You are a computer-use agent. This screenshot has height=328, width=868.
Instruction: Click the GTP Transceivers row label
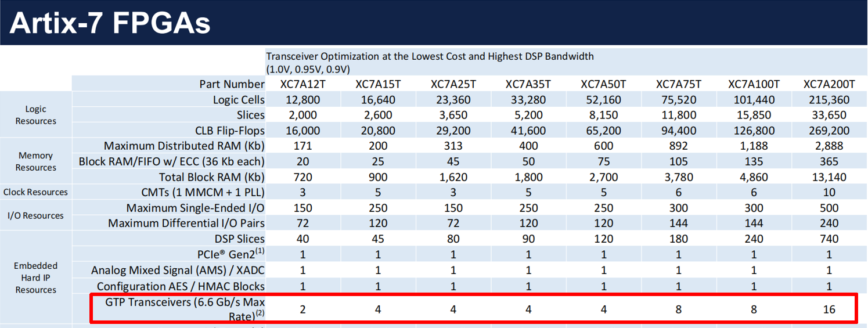tap(185, 309)
